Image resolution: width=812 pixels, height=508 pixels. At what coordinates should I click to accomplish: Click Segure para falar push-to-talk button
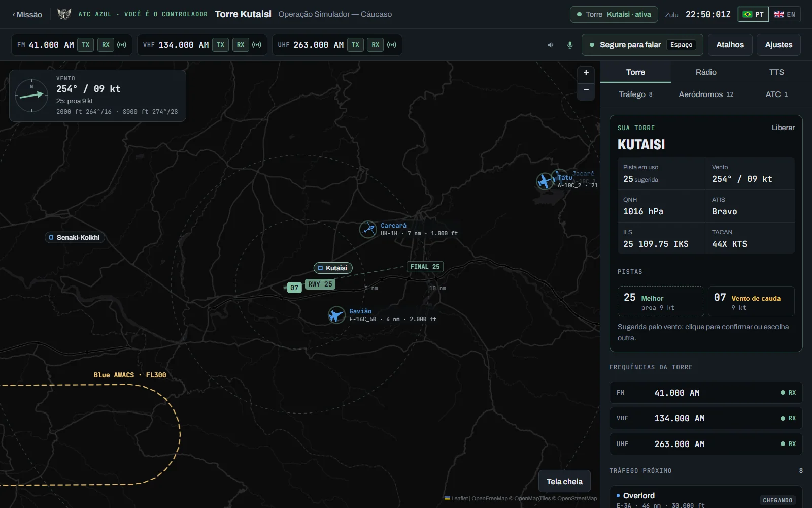pyautogui.click(x=642, y=45)
